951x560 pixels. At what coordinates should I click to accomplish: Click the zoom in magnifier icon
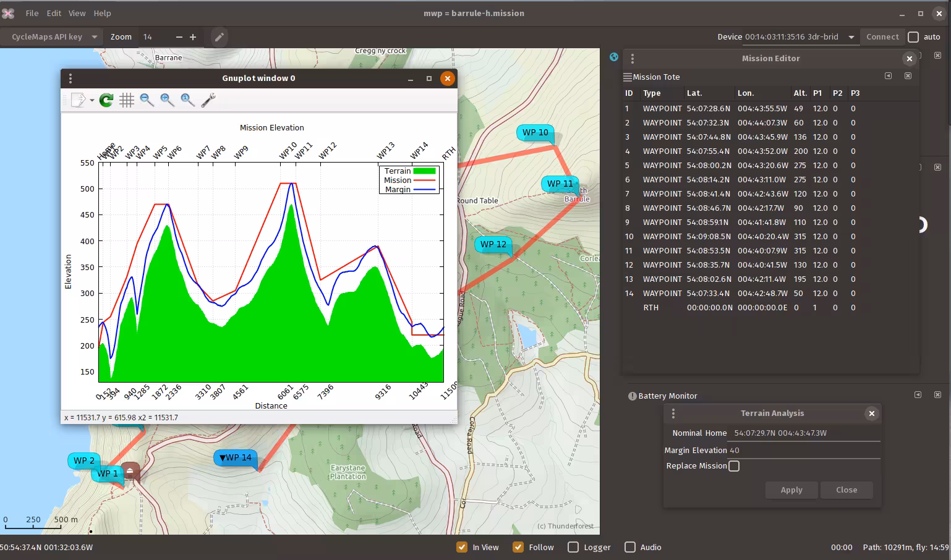tap(167, 100)
